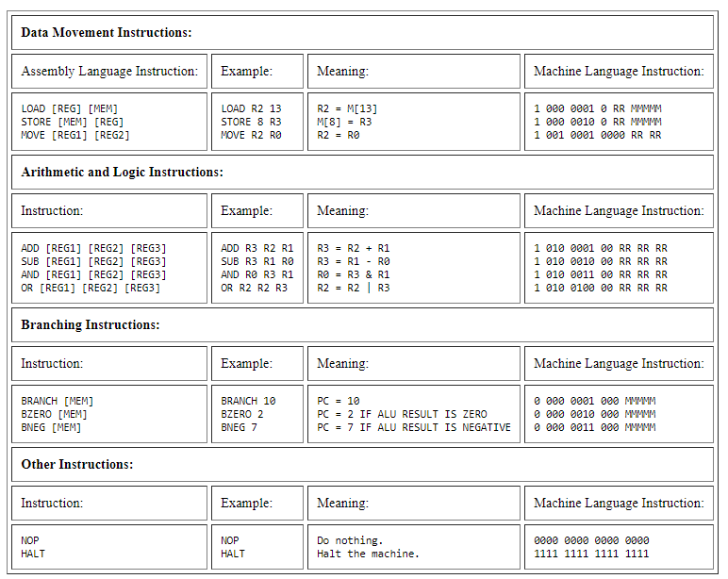Click "PC = 7 IF ALU RESULT IS NEGATIVE"
Viewport: 728px width, 579px height.
[414, 427]
